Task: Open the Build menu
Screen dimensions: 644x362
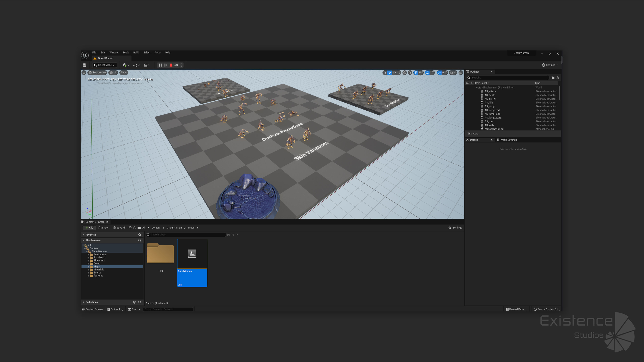Action: click(136, 52)
